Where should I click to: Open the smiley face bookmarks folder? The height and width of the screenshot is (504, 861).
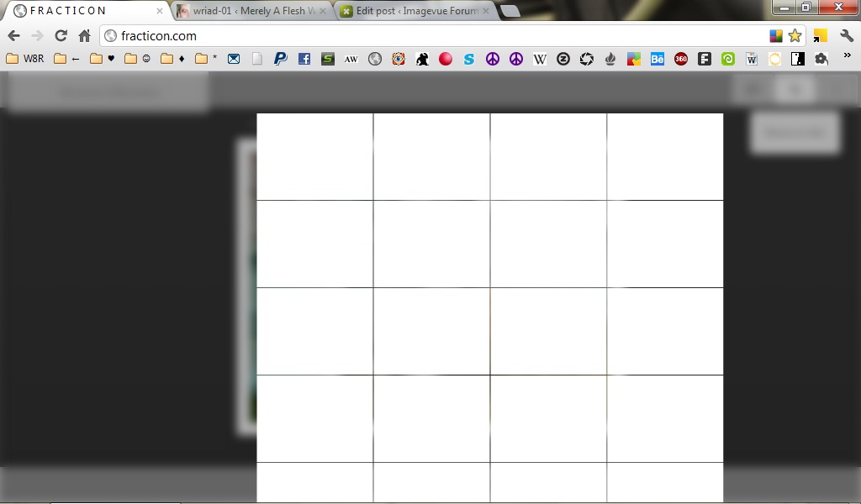click(138, 59)
